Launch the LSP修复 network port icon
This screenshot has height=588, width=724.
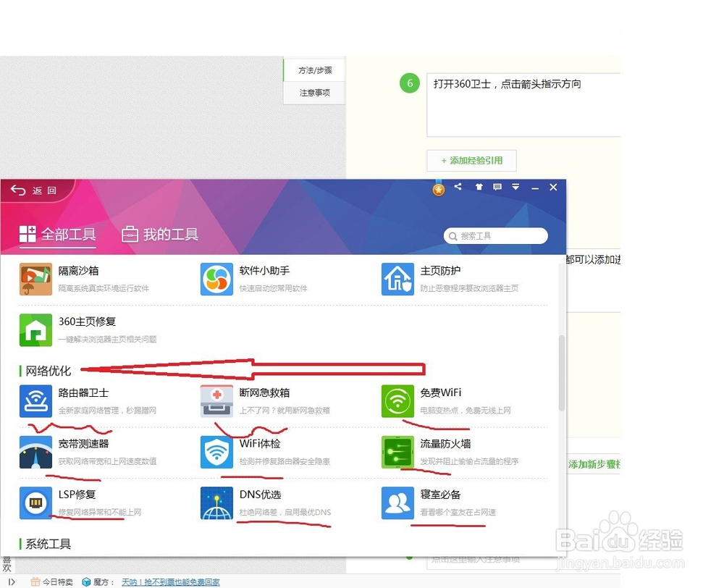(35, 503)
